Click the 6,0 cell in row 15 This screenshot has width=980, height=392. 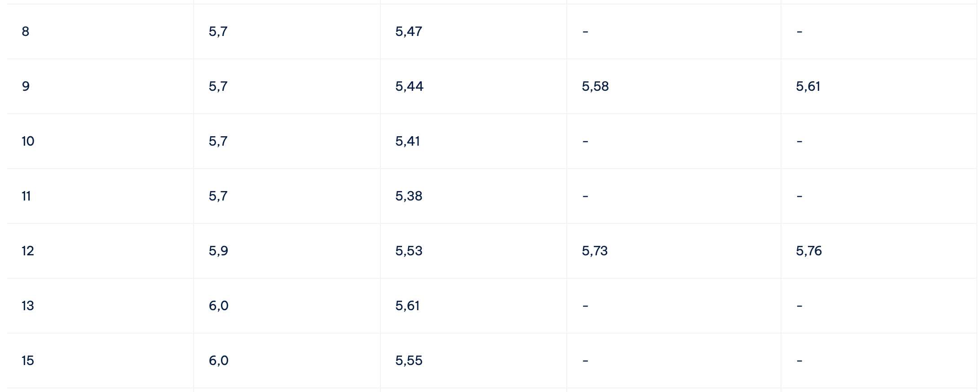pos(287,361)
